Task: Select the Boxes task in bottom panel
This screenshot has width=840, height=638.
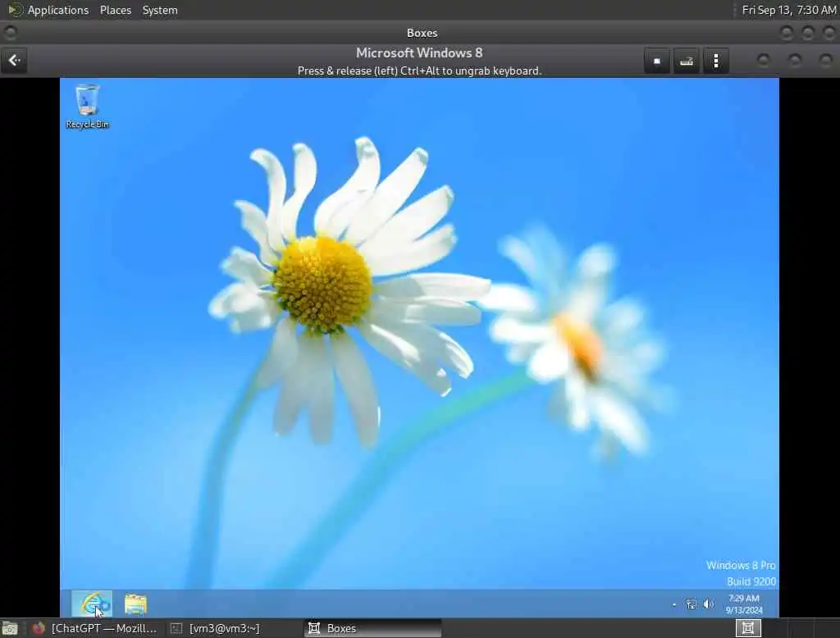Action: pyautogui.click(x=373, y=628)
